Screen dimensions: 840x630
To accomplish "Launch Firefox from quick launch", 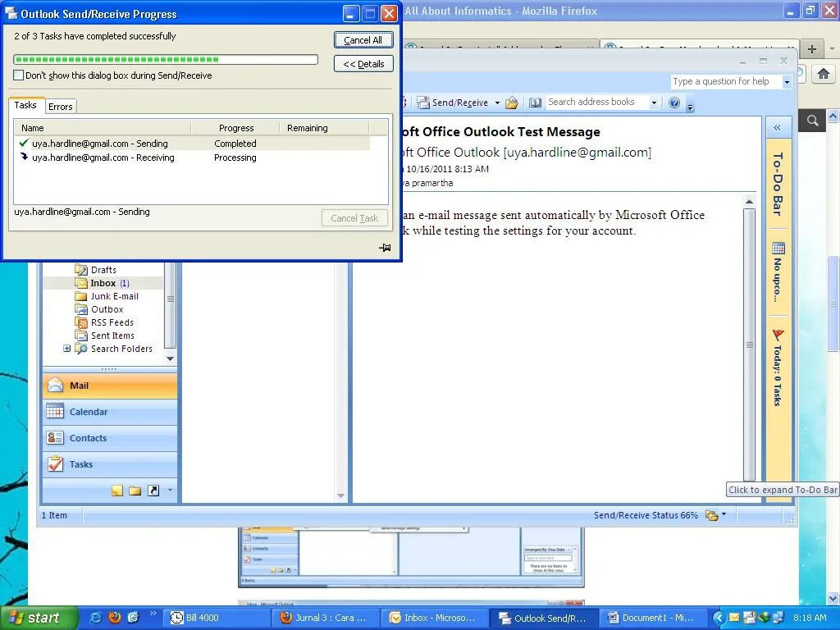I will pos(115,618).
